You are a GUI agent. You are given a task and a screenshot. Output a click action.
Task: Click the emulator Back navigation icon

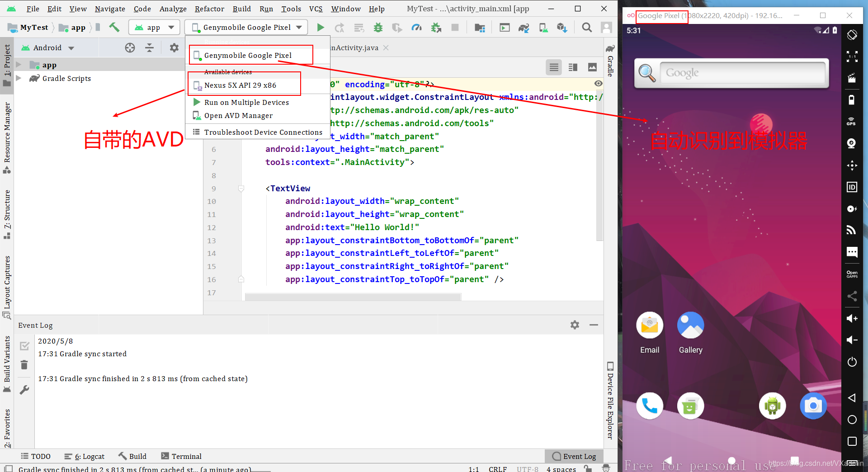(852, 398)
